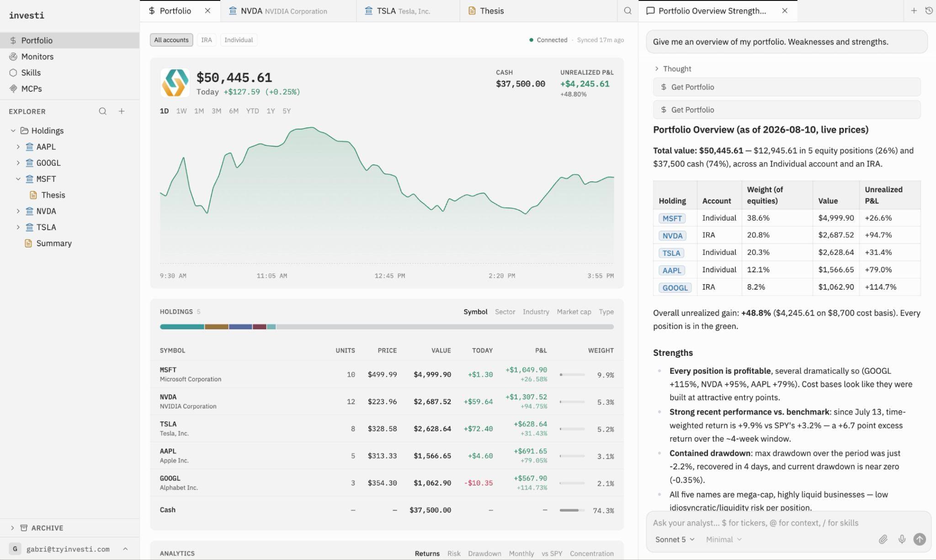This screenshot has height=560, width=936.
Task: Set chart range to 1M
Action: tap(199, 111)
